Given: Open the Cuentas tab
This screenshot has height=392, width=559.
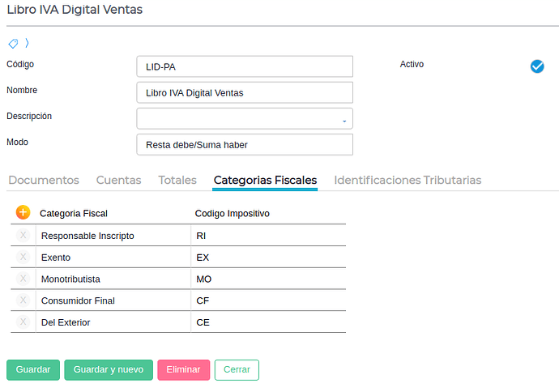Looking at the screenshot, I should click(x=118, y=180).
